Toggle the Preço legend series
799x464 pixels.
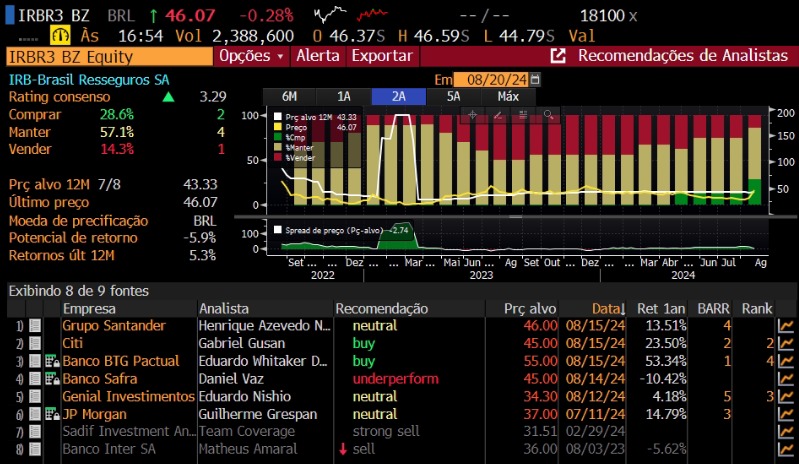(x=278, y=127)
